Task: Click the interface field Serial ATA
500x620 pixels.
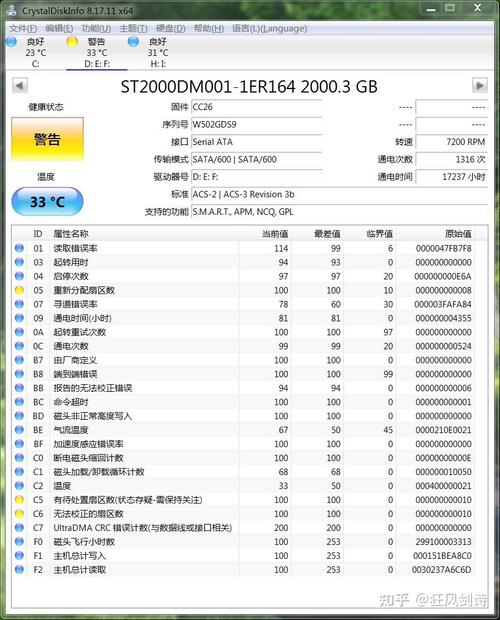Action: coord(256,142)
